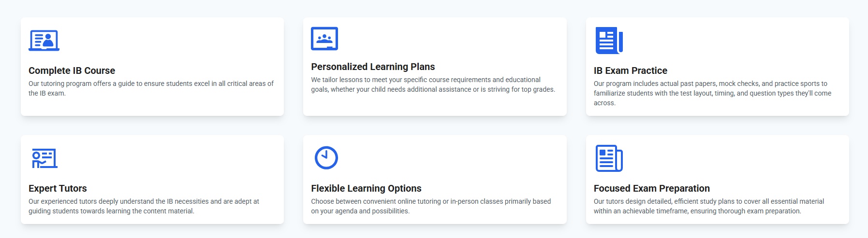The image size is (868, 238).
Task: Open the Complete IB Course heading
Action: tap(72, 70)
